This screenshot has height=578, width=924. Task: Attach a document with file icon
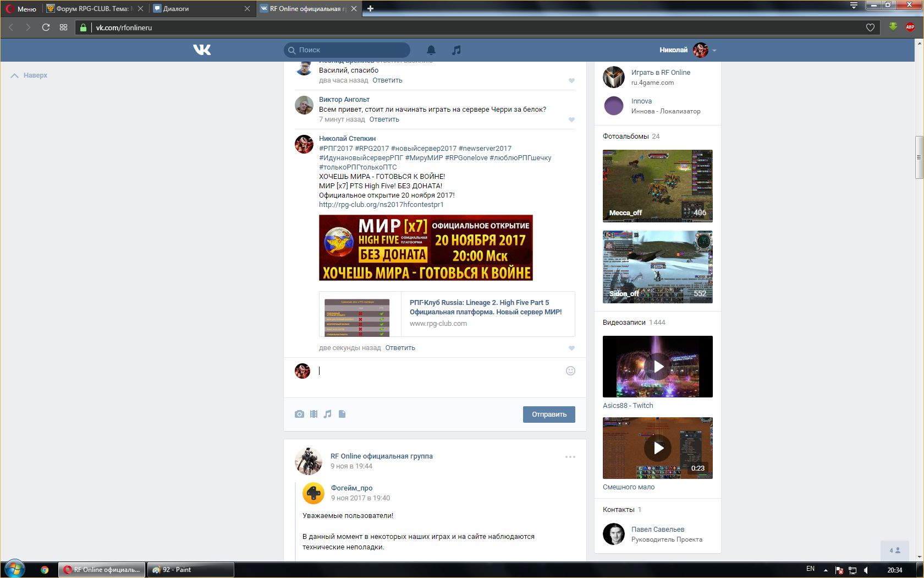point(342,415)
